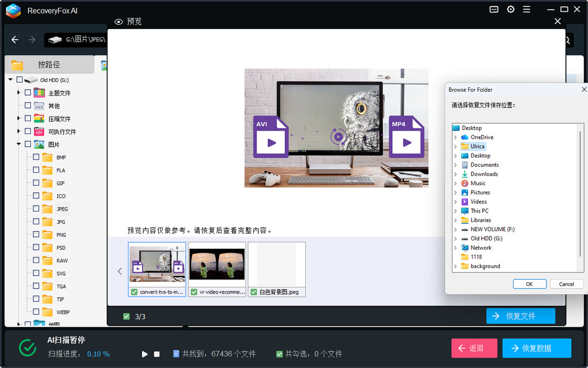Open the feedback message icon in title bar
The width and height of the screenshot is (588, 368).
tap(493, 9)
